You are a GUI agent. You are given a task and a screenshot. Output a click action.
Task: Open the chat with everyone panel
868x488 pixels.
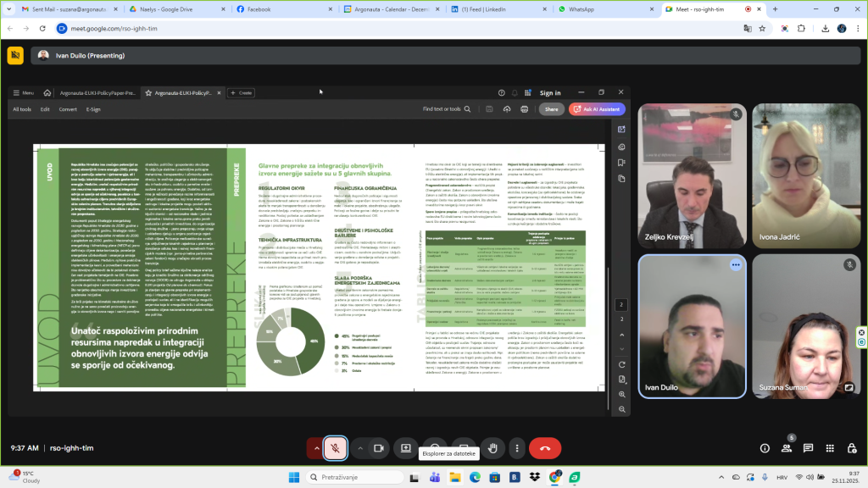click(x=809, y=448)
